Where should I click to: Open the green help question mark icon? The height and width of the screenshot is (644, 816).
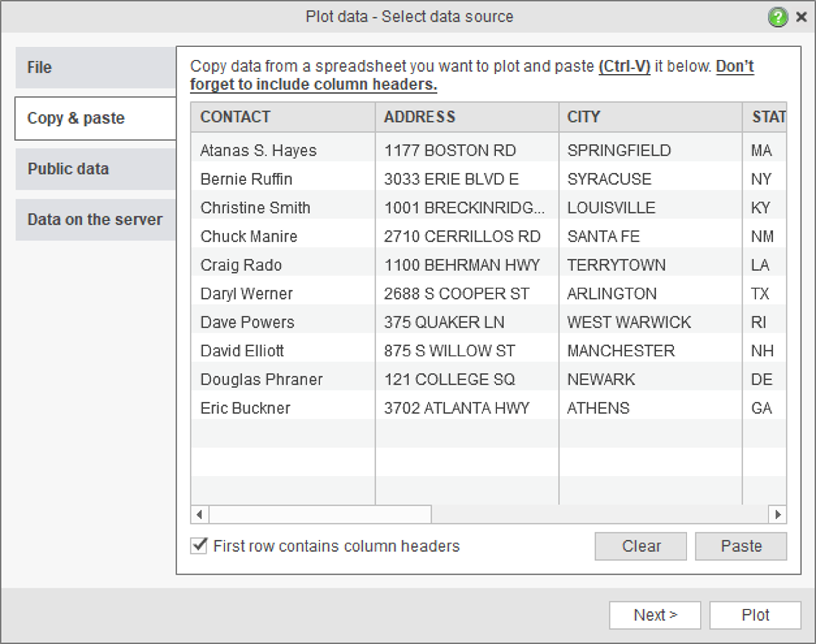[x=778, y=17]
